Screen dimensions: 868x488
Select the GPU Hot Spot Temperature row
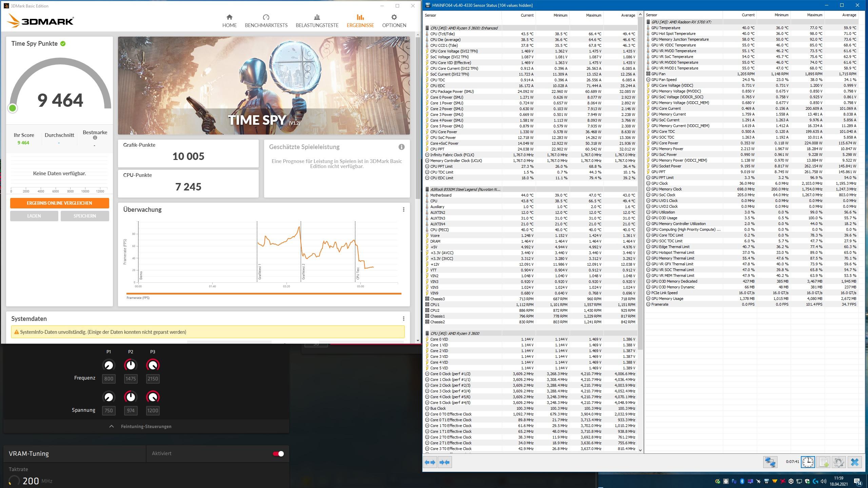click(752, 34)
